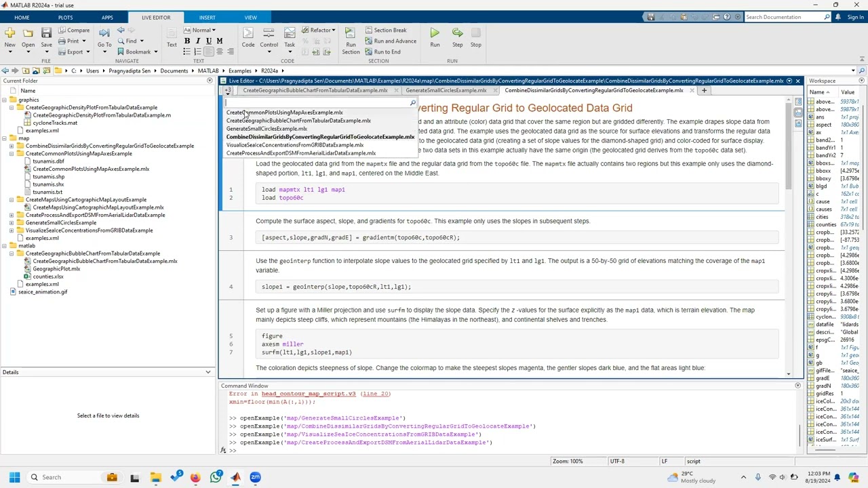Image resolution: width=868 pixels, height=488 pixels.
Task: Click the head_contour_map_script.v3 error link
Action: [309, 394]
